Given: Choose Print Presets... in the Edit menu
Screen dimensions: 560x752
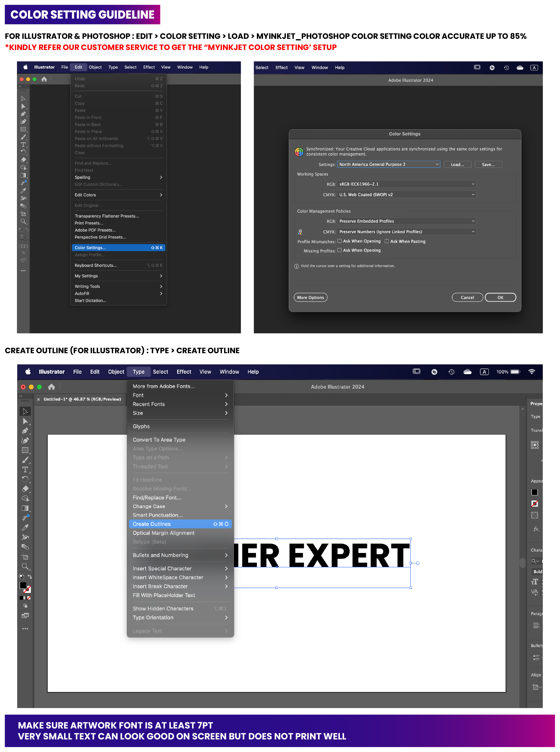Looking at the screenshot, I should pos(118,223).
